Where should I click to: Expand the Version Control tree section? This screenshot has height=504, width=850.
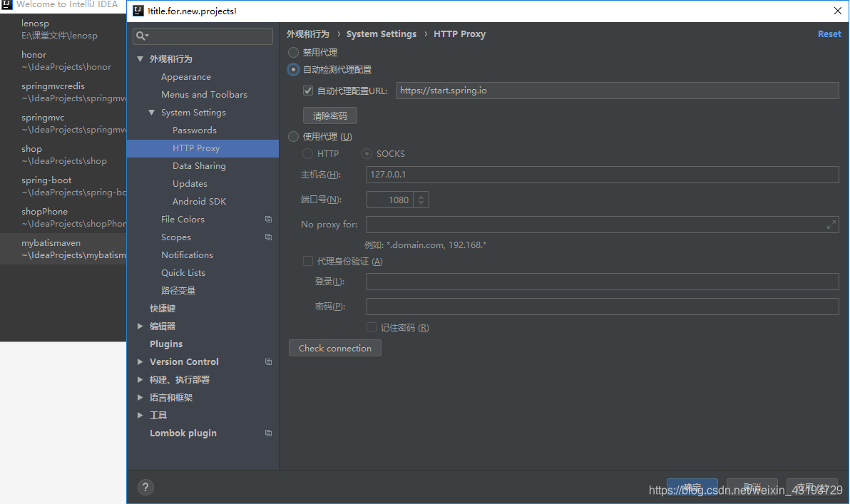click(x=140, y=362)
